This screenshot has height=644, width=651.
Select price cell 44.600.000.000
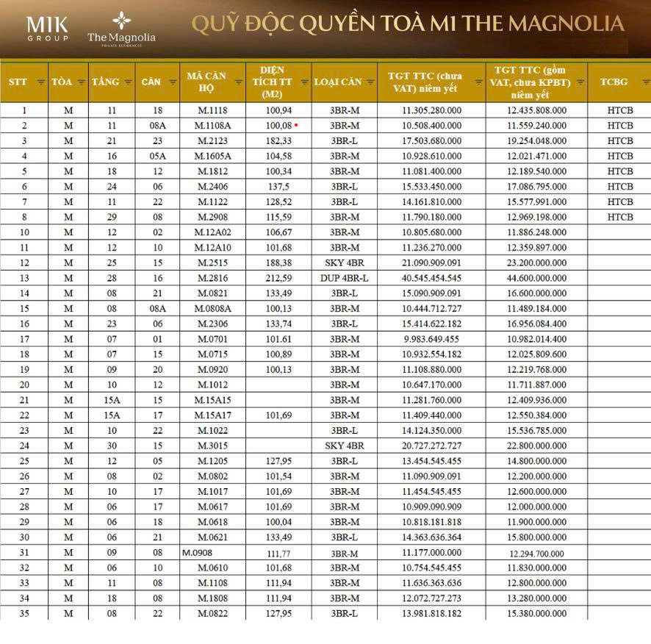(x=536, y=278)
